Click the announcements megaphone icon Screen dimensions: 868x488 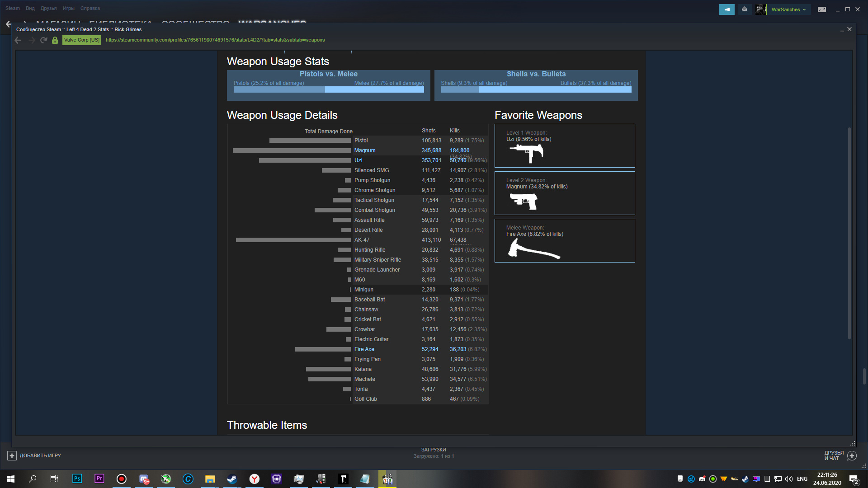pyautogui.click(x=726, y=9)
